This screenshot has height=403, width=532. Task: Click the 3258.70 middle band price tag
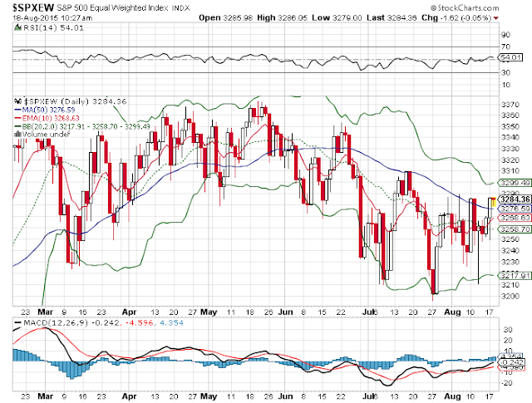click(515, 229)
